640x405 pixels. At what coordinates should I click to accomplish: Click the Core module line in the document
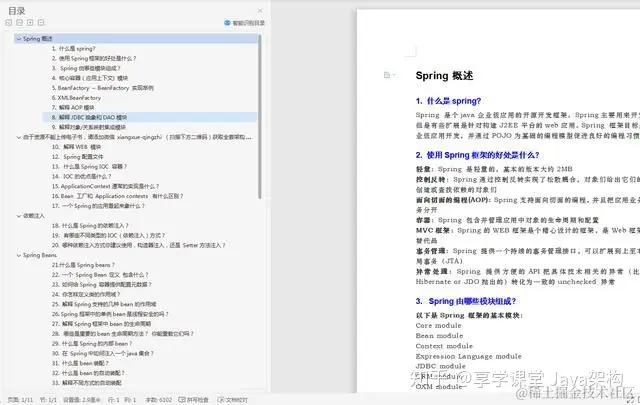tap(438, 326)
